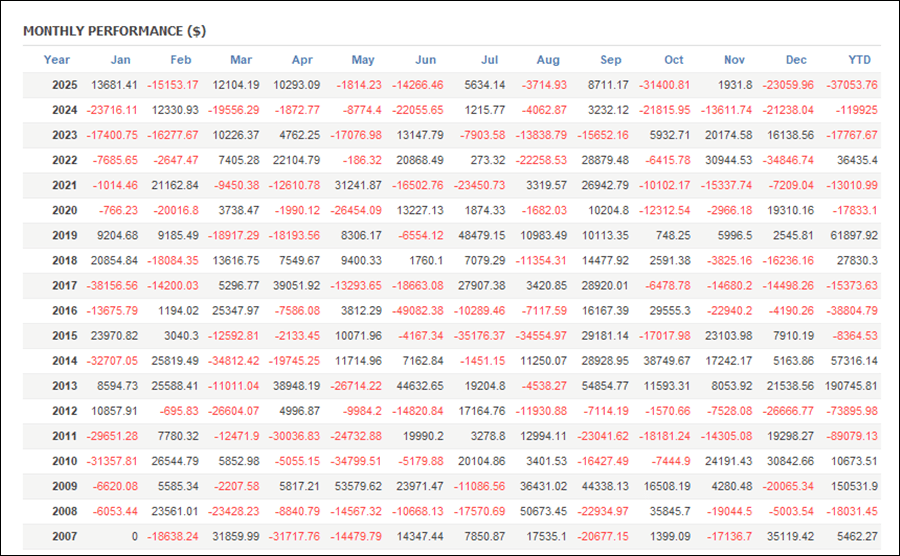Select the 2009 May value 53579.62
This screenshot has height=556, width=900.
click(359, 487)
